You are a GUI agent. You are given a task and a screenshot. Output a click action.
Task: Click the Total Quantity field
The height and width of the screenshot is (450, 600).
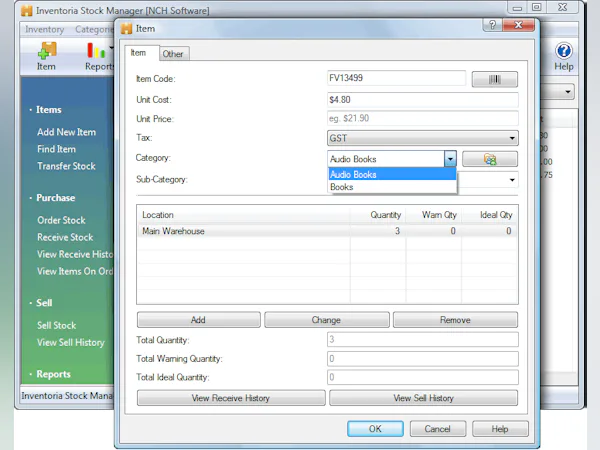pos(422,339)
